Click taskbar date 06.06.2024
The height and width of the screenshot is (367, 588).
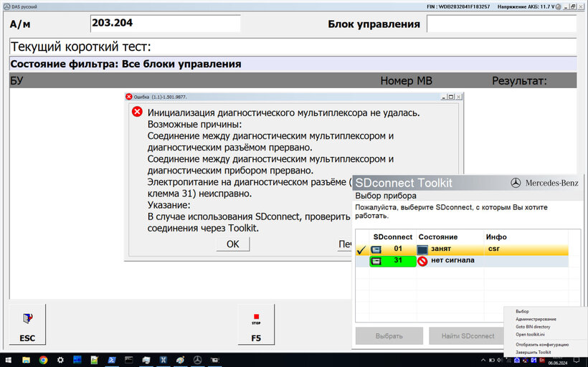pyautogui.click(x=558, y=363)
